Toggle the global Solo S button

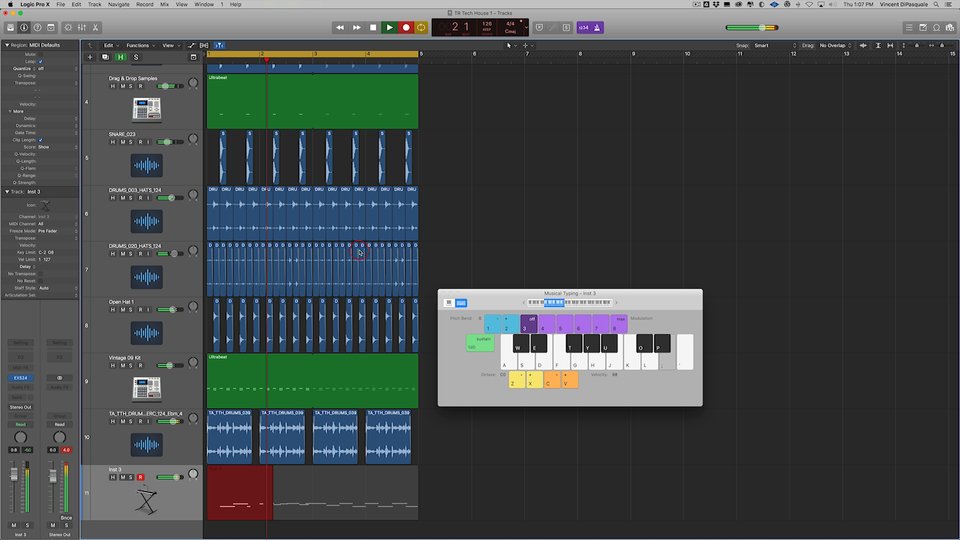[x=136, y=57]
